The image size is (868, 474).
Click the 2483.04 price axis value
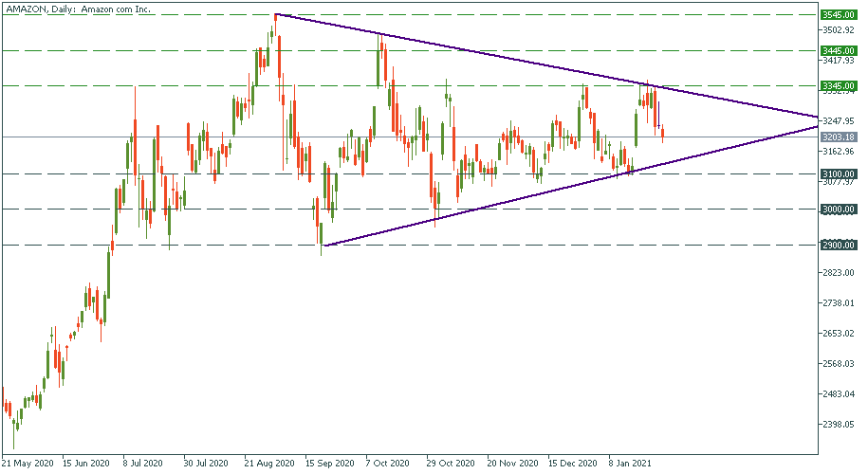coord(839,393)
